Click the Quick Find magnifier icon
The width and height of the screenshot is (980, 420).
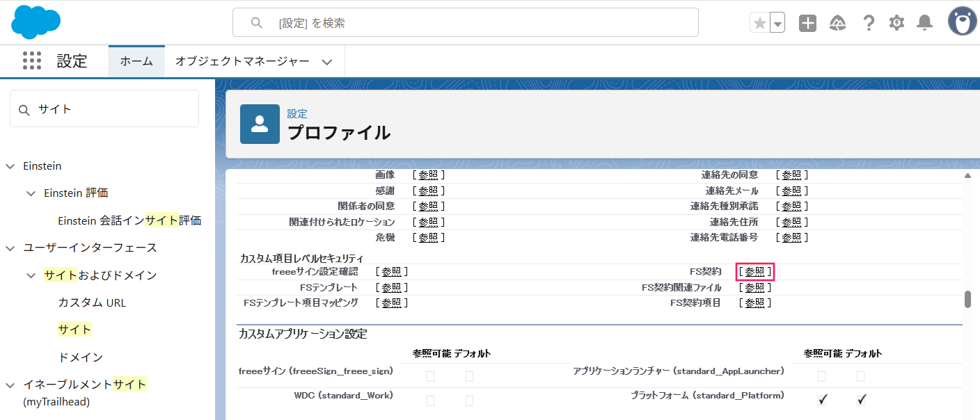point(24,109)
